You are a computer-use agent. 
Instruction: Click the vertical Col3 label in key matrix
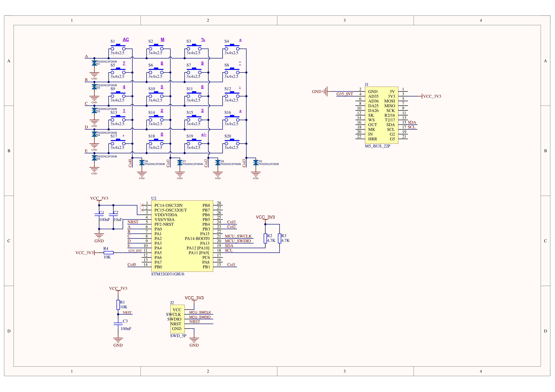[x=244, y=163]
